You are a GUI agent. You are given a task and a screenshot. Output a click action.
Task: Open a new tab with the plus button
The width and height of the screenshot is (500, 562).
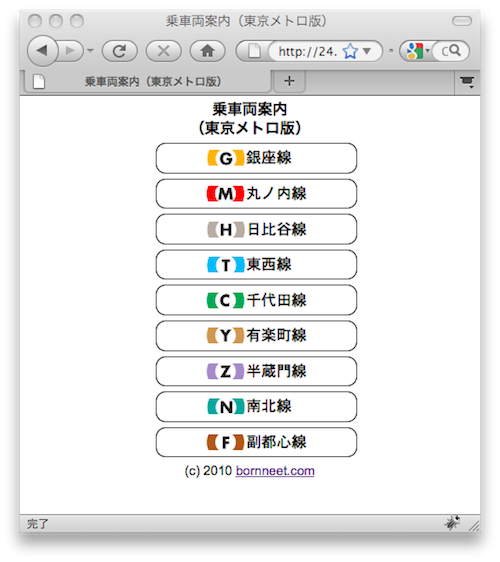pos(289,81)
